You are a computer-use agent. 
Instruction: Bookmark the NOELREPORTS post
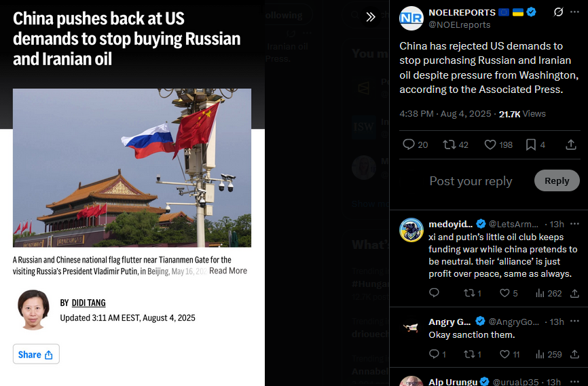[x=536, y=144]
